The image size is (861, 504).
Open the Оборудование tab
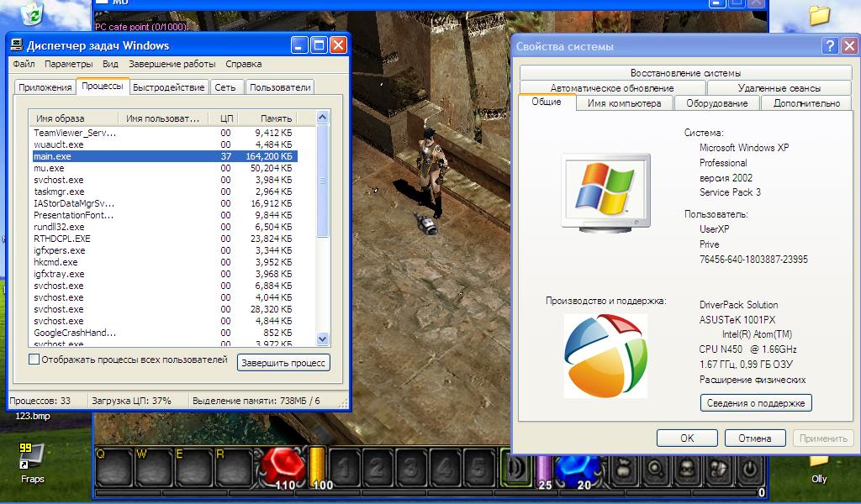point(716,103)
